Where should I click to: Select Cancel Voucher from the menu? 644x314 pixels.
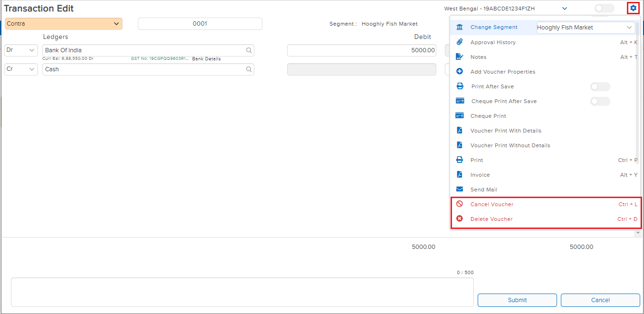pyautogui.click(x=492, y=204)
